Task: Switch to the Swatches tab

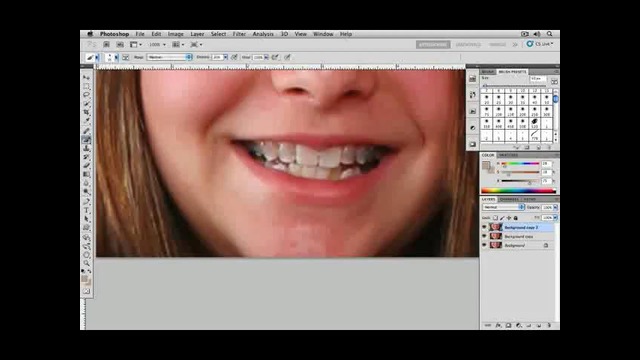Action: (x=508, y=155)
